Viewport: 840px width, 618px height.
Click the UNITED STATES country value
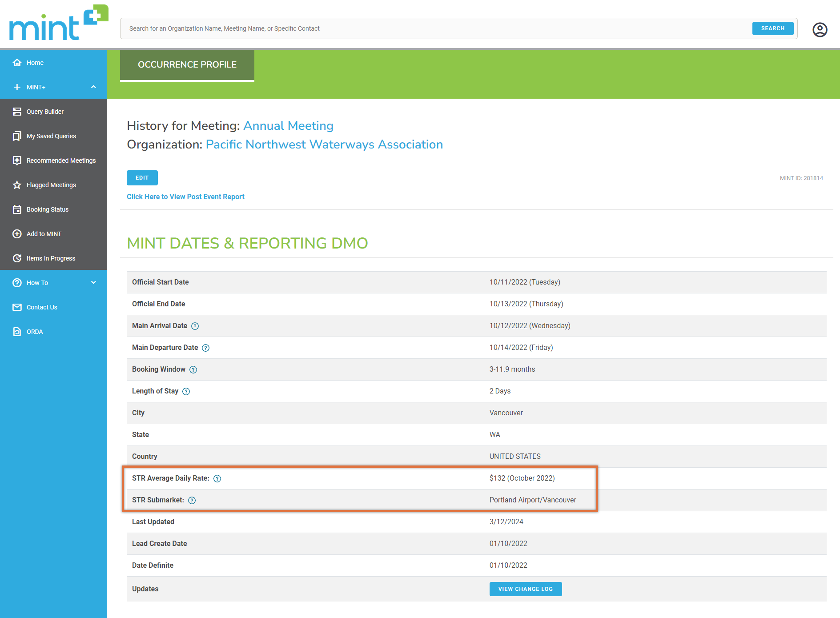(x=515, y=457)
